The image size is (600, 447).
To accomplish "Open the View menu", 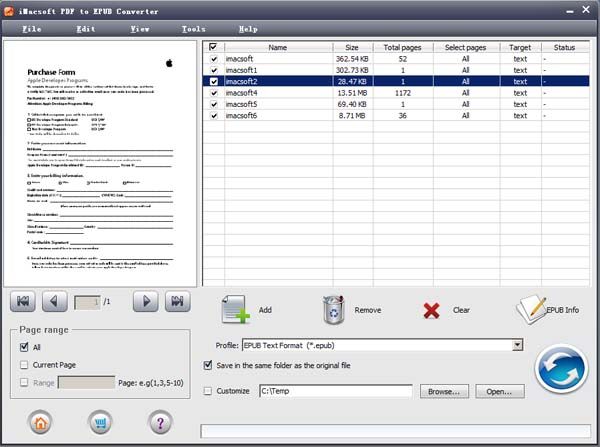I will pyautogui.click(x=140, y=29).
